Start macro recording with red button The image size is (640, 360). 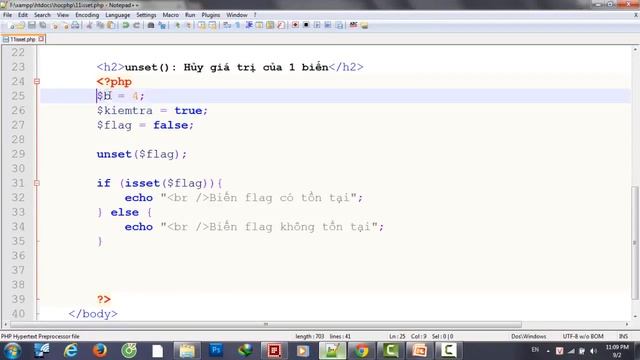click(295, 25)
